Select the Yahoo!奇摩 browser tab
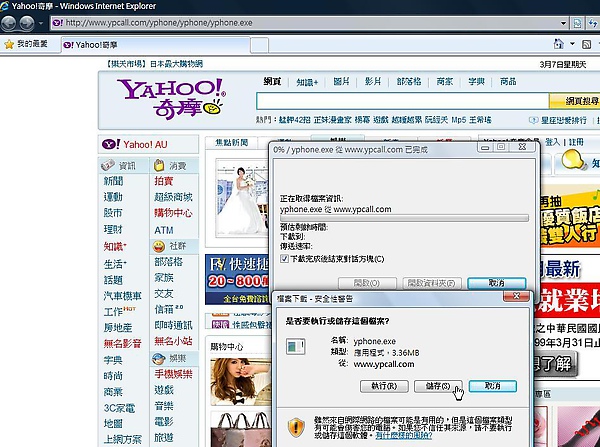This screenshot has width=600, height=447. (156, 45)
